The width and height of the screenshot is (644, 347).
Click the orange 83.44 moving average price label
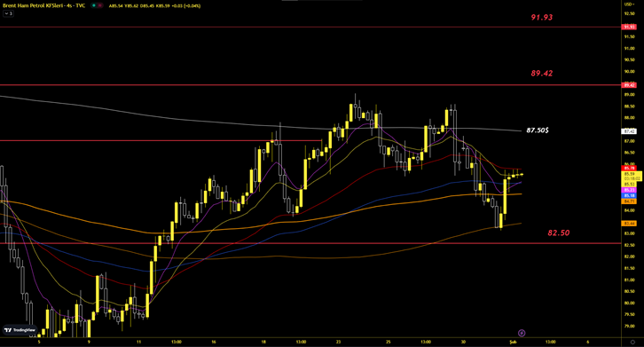coord(629,224)
